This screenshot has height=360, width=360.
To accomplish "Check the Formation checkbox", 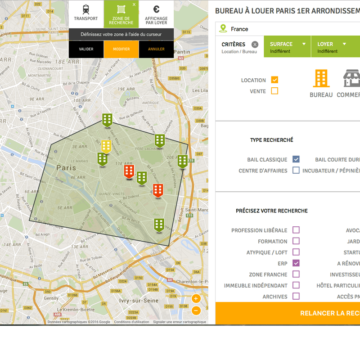I will pyautogui.click(x=296, y=241).
